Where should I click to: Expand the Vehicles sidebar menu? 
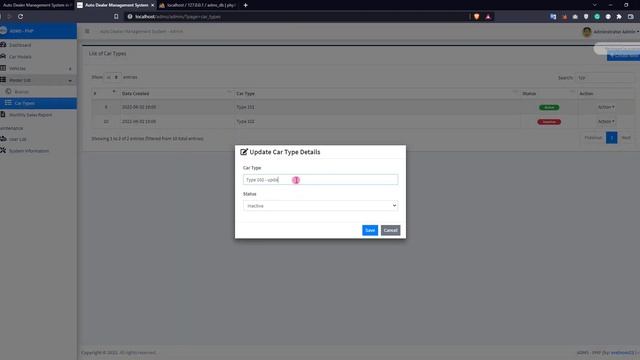coord(38,69)
